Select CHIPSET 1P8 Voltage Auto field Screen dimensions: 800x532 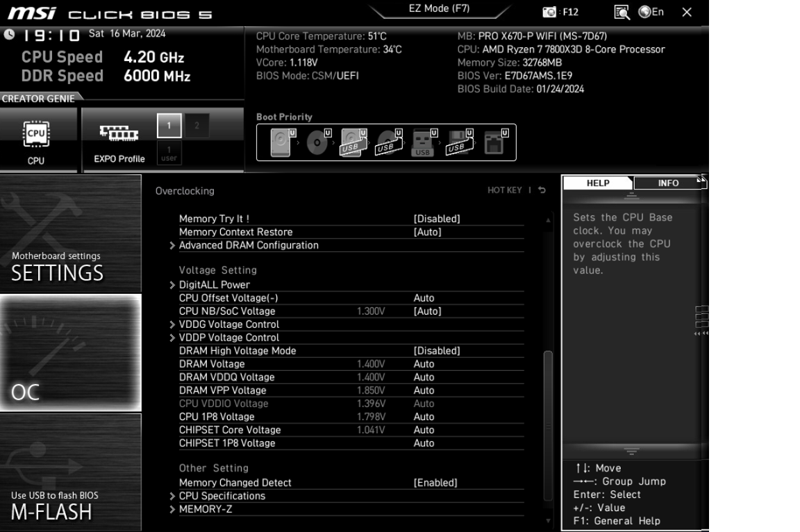click(x=424, y=443)
